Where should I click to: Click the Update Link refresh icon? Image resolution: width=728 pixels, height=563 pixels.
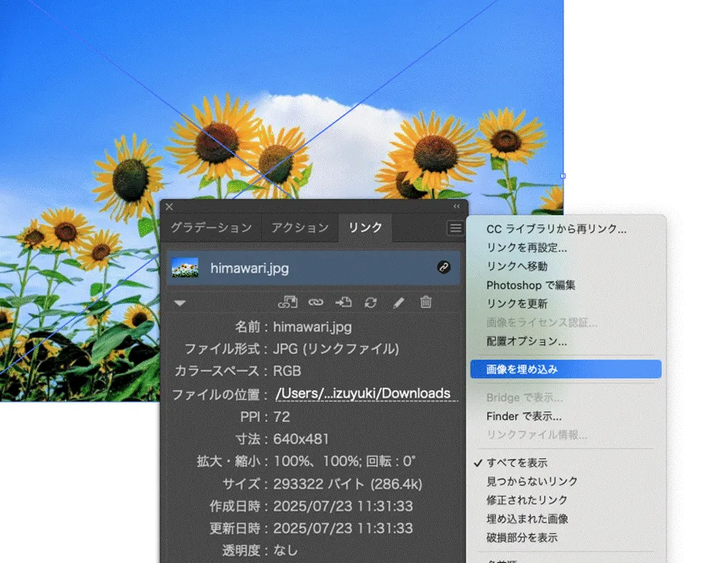370,302
